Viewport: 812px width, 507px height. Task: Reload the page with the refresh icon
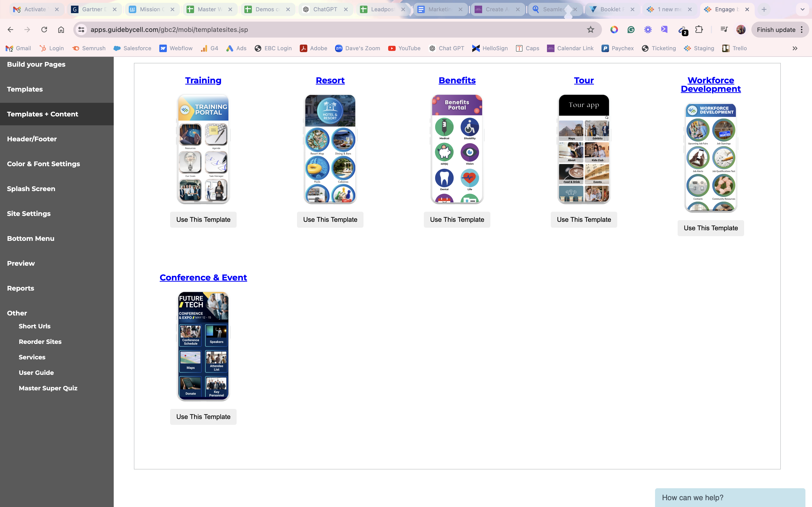point(44,30)
